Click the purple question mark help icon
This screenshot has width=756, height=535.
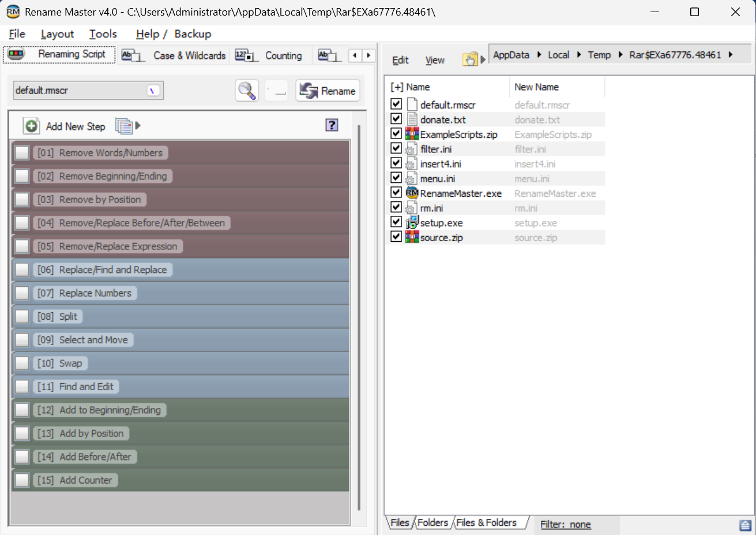(x=332, y=125)
